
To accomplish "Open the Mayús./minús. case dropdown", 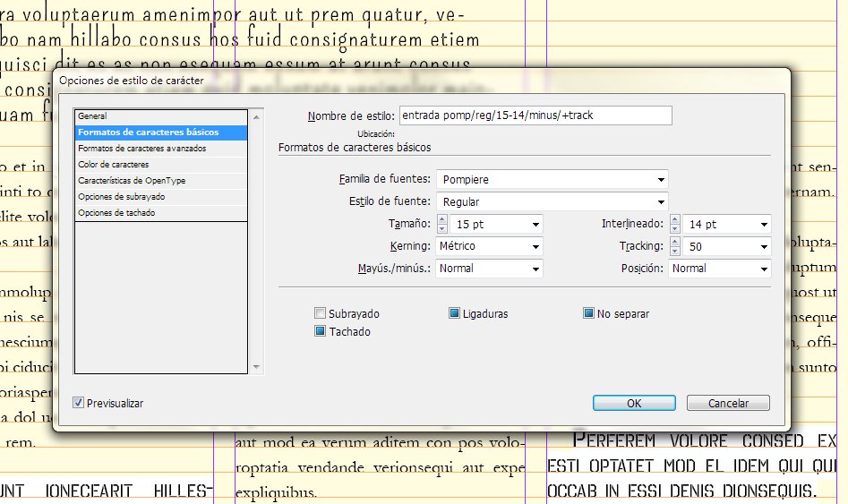I will tap(535, 269).
